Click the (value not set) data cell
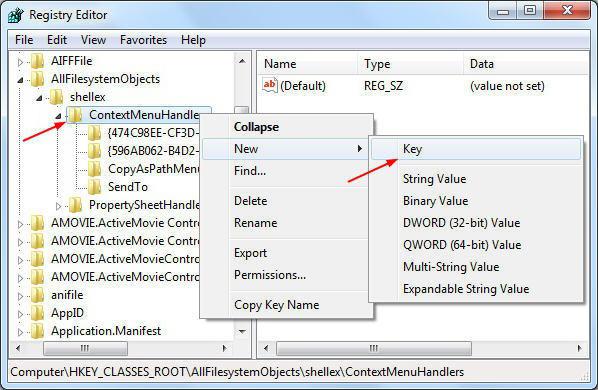Viewport: 598px width, 390px height. coord(507,86)
